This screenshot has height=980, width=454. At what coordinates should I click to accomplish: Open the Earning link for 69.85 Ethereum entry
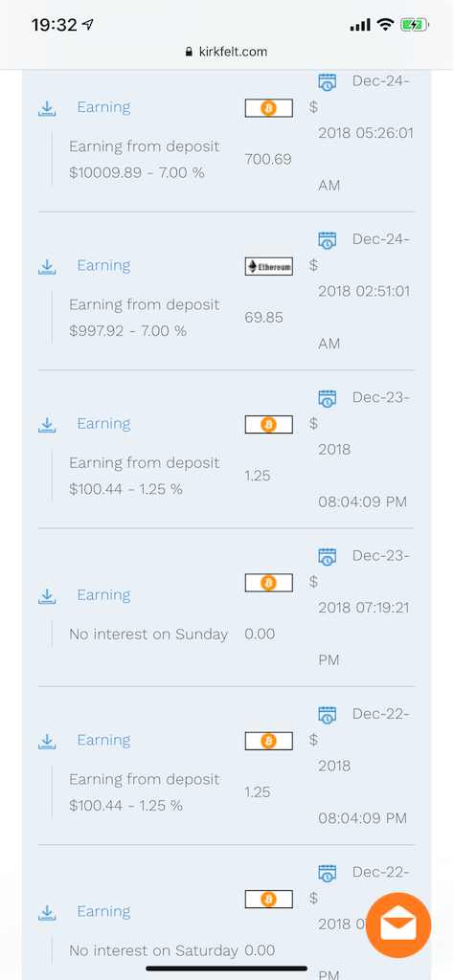pyautogui.click(x=103, y=266)
